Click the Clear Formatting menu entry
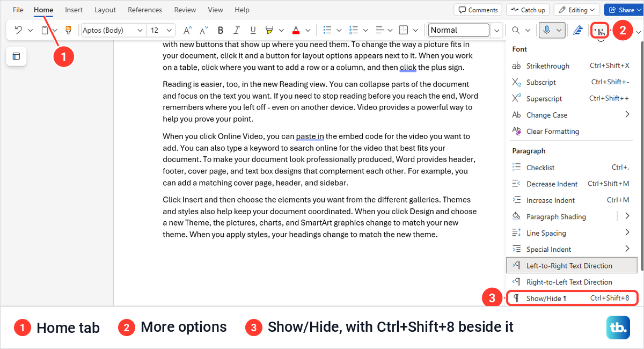Image resolution: width=644 pixels, height=349 pixels. tap(572, 131)
